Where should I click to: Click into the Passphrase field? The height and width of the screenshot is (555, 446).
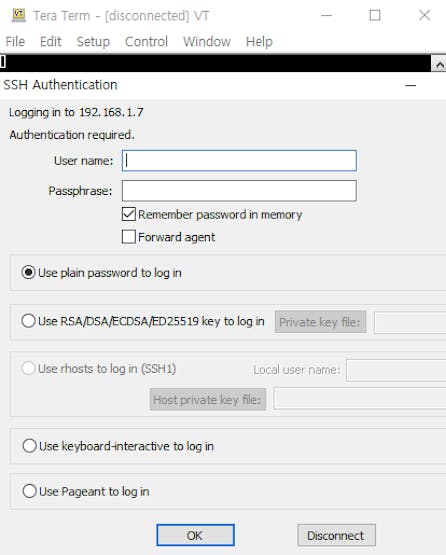[239, 191]
